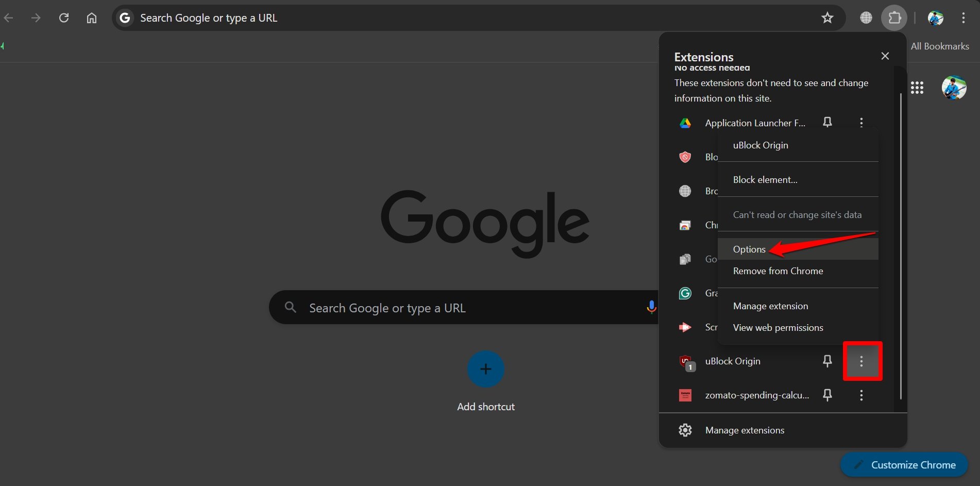The image size is (980, 486).
Task: Click the copy-documents extension icon
Action: (x=685, y=259)
